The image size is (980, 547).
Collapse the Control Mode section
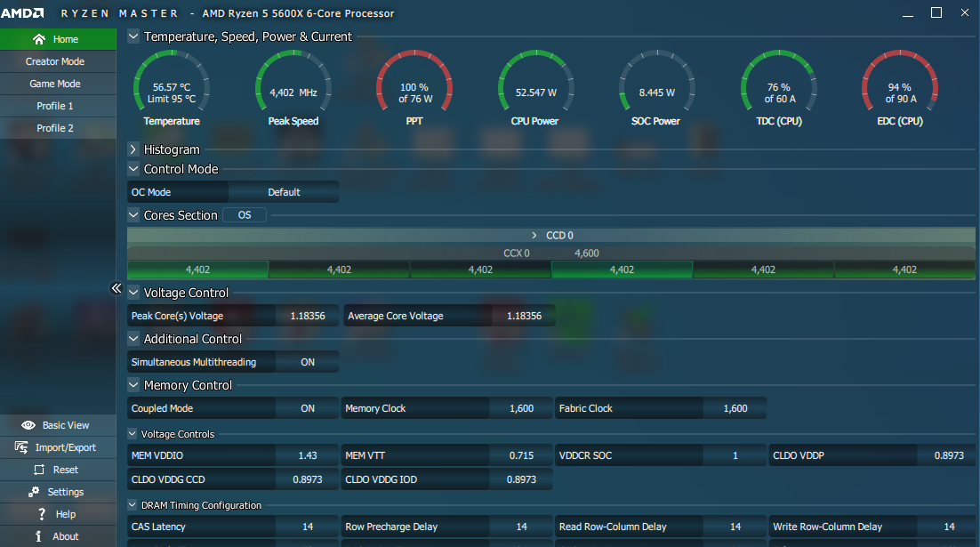(x=133, y=169)
